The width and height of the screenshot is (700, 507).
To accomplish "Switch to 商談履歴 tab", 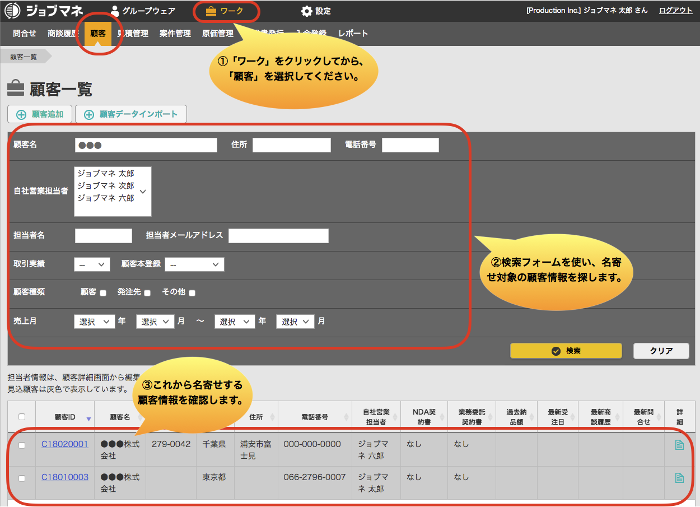I will pos(63,33).
